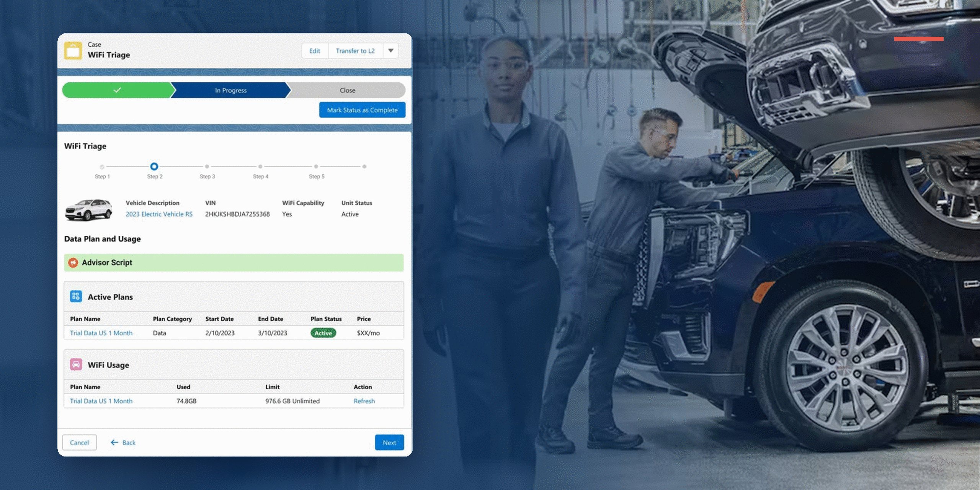Image resolution: width=980 pixels, height=490 pixels.
Task: Select the In Progress stage
Action: [230, 90]
